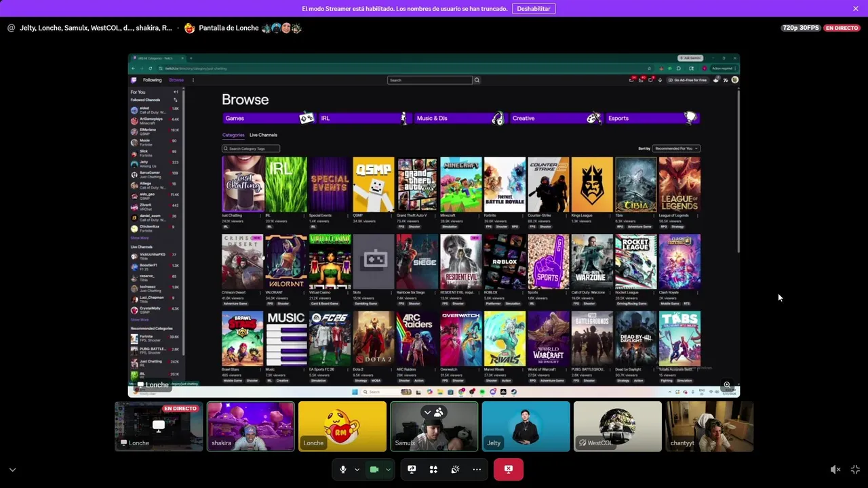Select the yellow Lonche avatar tile
The width and height of the screenshot is (868, 488).
(342, 426)
